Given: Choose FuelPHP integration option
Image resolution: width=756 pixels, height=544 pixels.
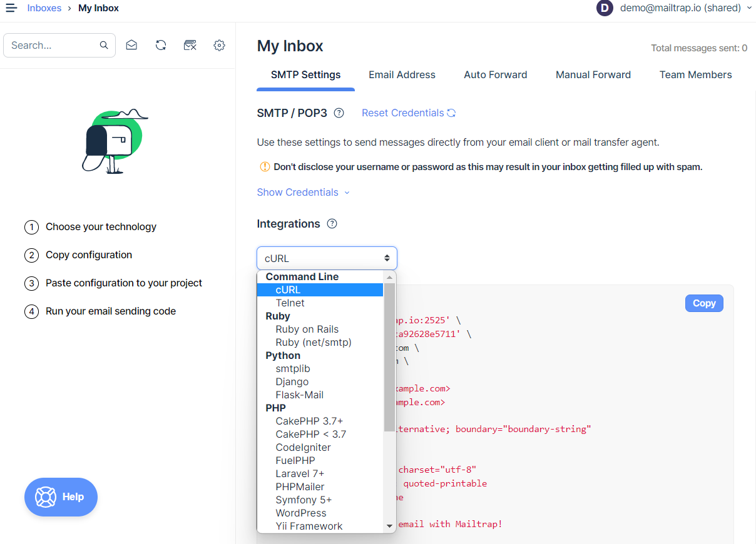Looking at the screenshot, I should (x=320, y=461).
